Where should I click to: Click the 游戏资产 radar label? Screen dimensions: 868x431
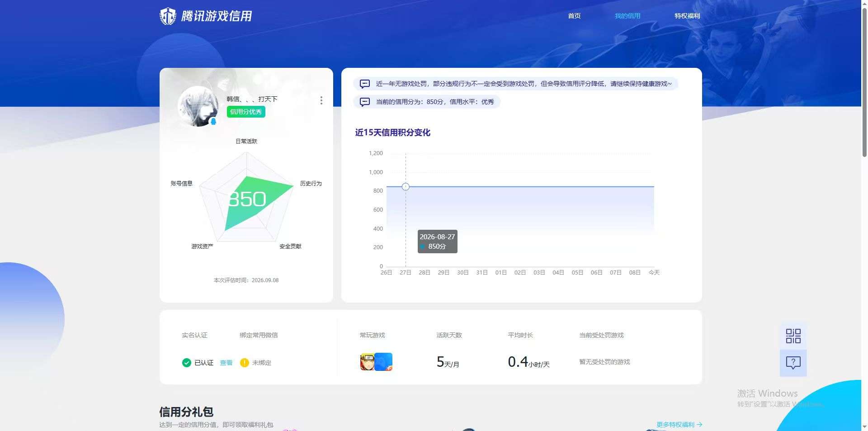[x=202, y=246]
